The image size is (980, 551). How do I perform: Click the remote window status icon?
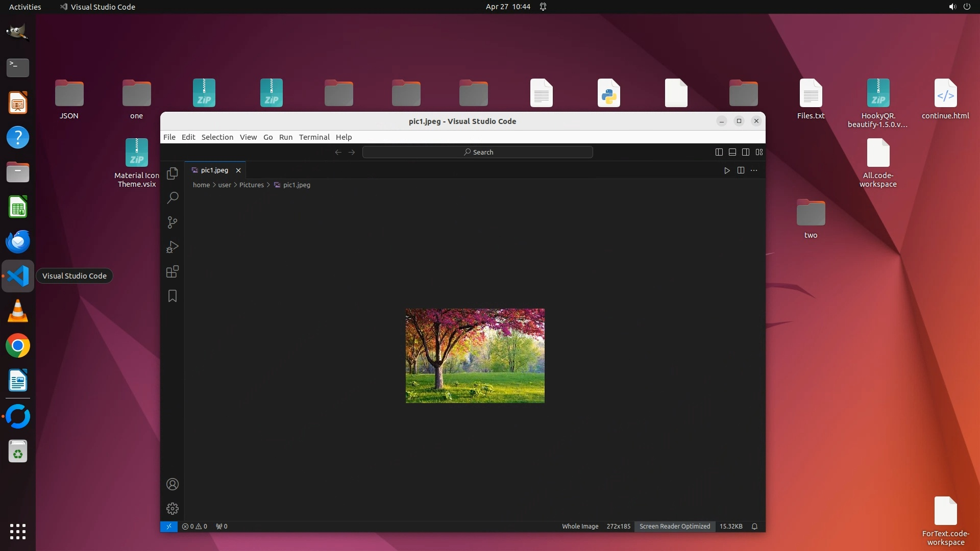coord(168,526)
